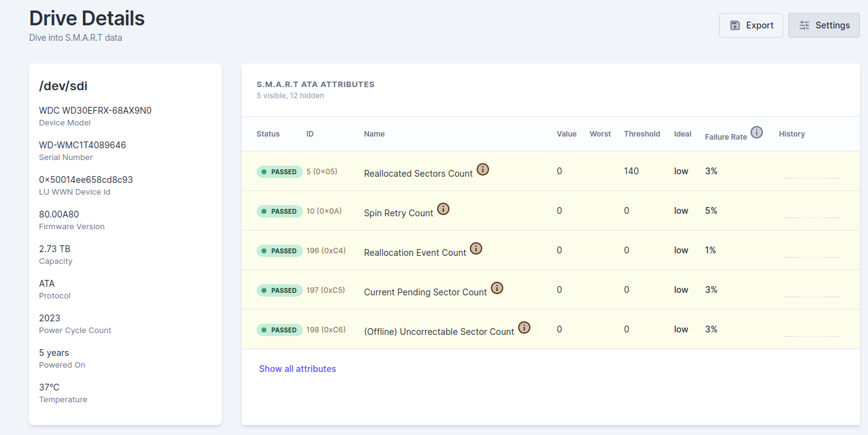868x435 pixels.
Task: Click history sparkline for Reallocated Sectors Count
Action: pos(812,178)
